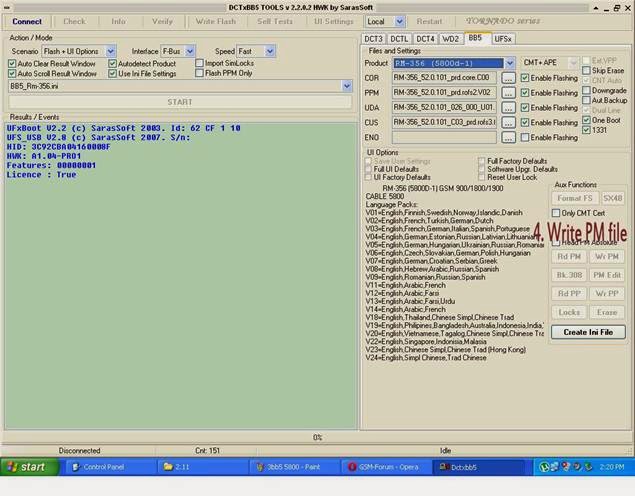Click the Erase button

pyautogui.click(x=607, y=313)
